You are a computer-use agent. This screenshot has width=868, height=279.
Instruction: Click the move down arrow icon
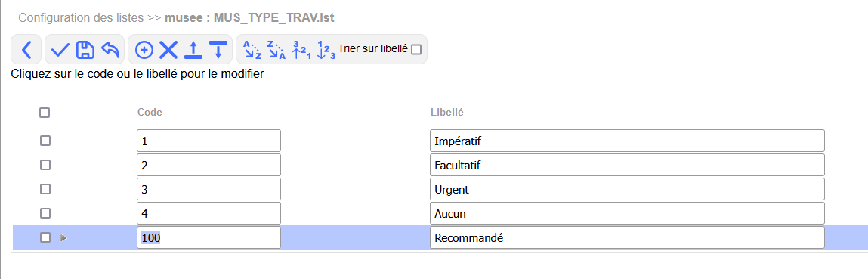(218, 50)
